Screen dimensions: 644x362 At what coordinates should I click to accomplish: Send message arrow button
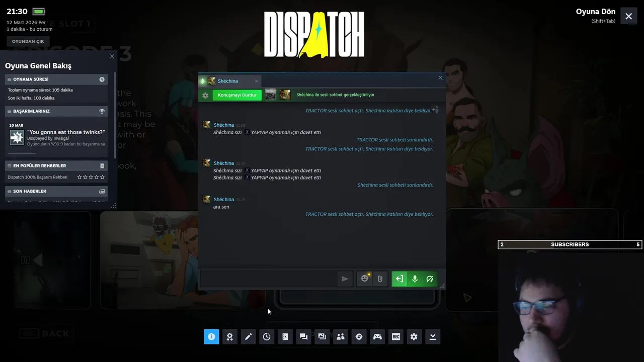345,279
